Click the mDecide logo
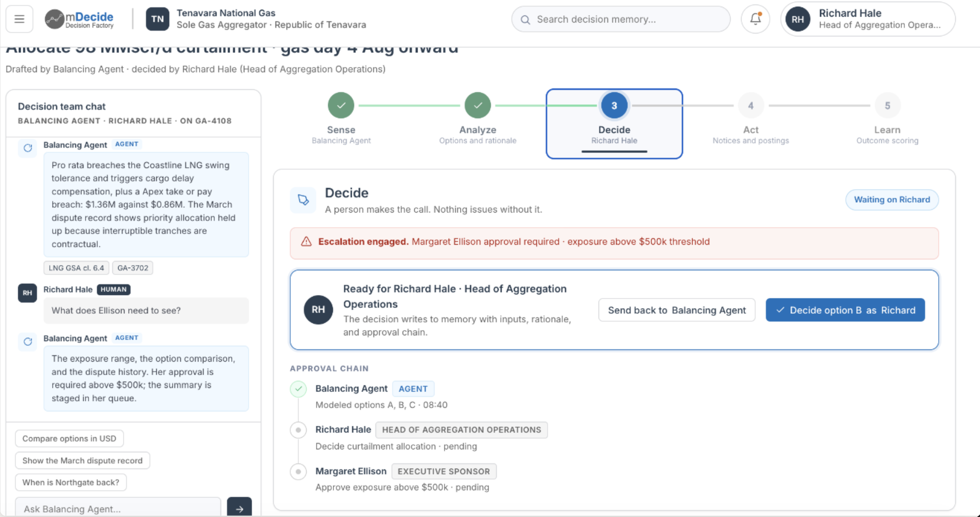This screenshot has height=517, width=980. [79, 19]
